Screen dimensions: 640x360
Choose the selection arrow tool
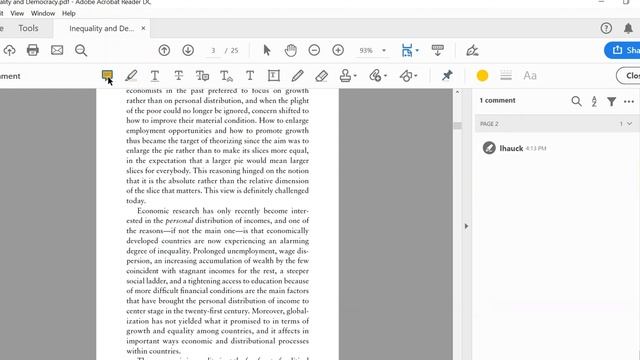click(x=267, y=50)
